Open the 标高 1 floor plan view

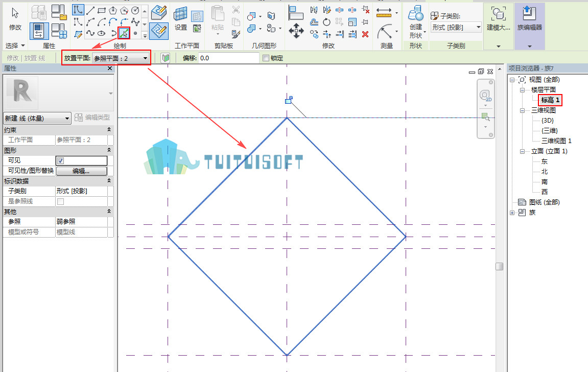(550, 100)
